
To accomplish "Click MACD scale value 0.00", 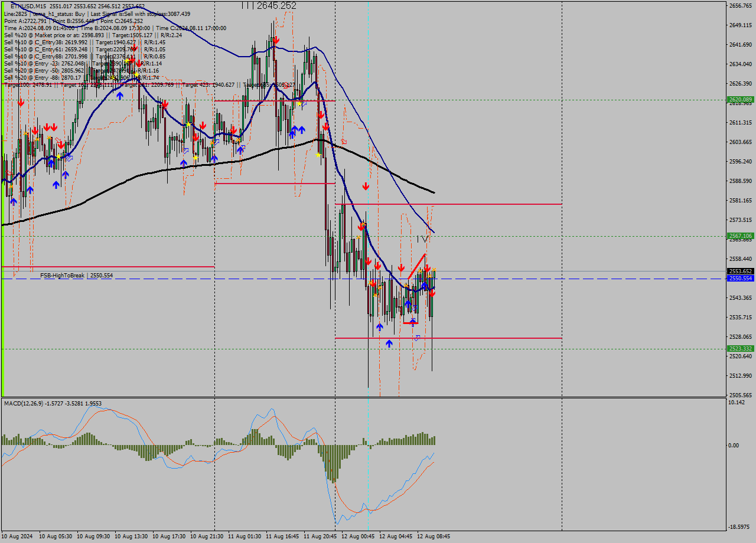I will (x=735, y=445).
